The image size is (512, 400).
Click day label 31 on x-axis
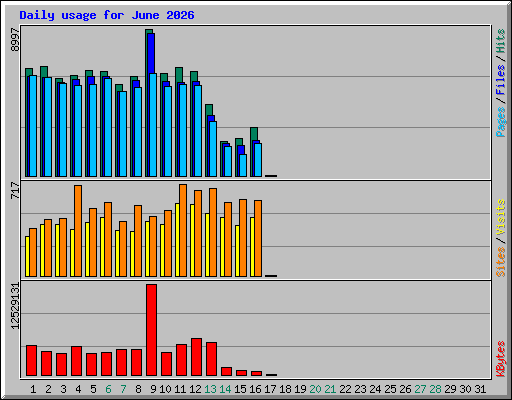pos(480,389)
